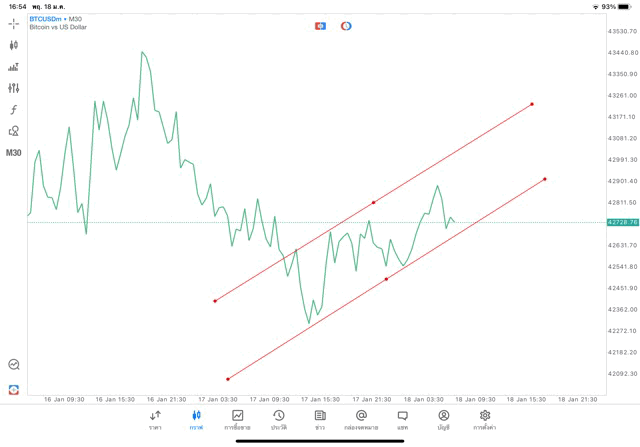Open the การตั้งค่า (Settings) tab

[x=485, y=419]
